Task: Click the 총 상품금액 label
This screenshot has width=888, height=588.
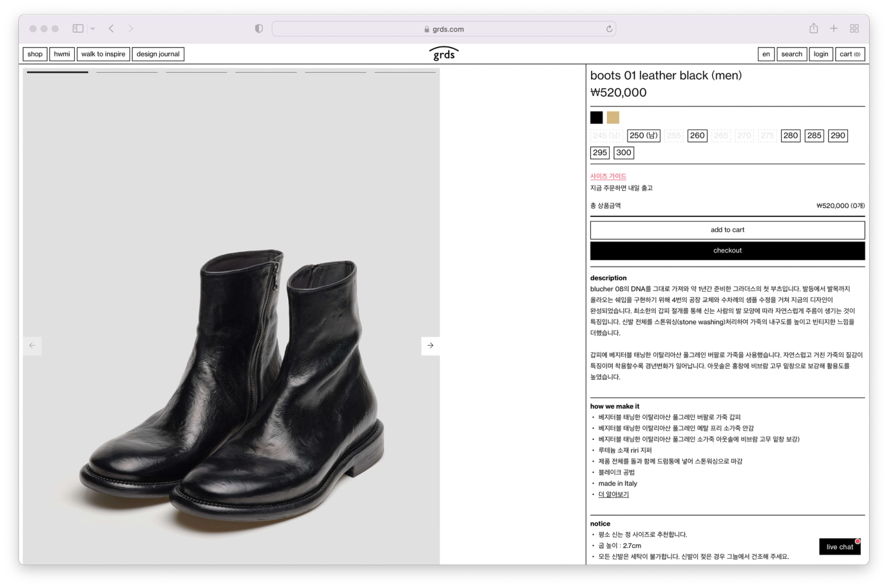Action: click(x=606, y=206)
